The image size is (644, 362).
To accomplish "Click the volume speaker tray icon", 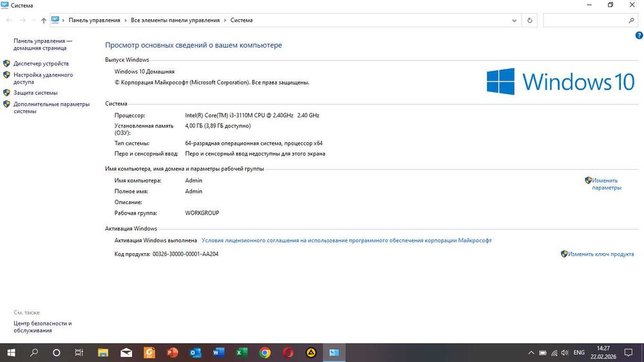I will (x=565, y=352).
